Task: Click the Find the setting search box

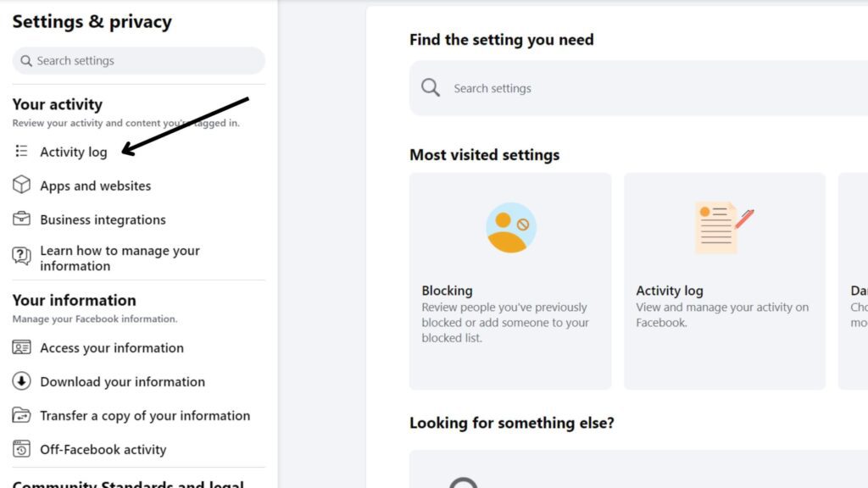Action: point(593,87)
